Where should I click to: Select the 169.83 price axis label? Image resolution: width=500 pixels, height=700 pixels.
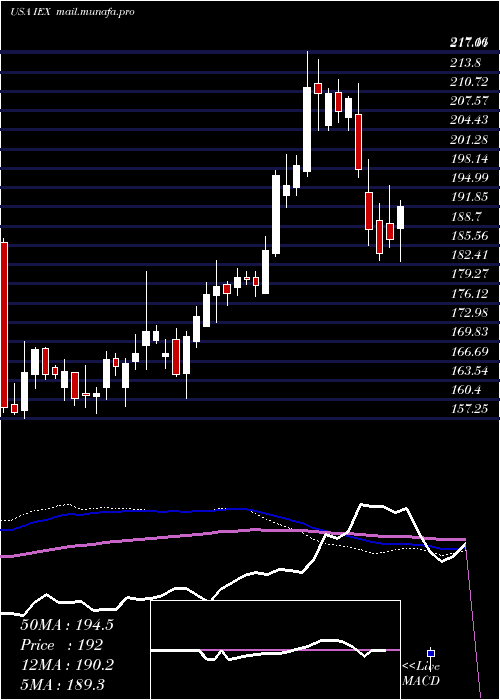tap(469, 332)
